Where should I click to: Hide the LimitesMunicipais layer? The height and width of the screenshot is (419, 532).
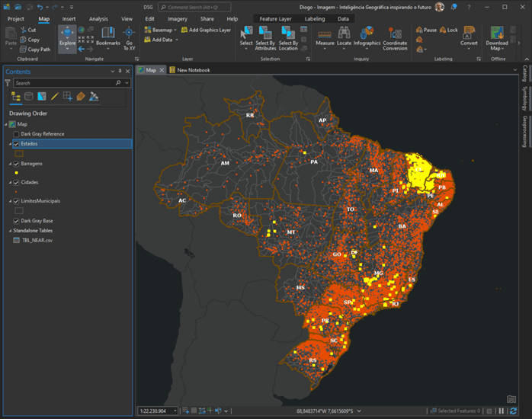tap(16, 202)
